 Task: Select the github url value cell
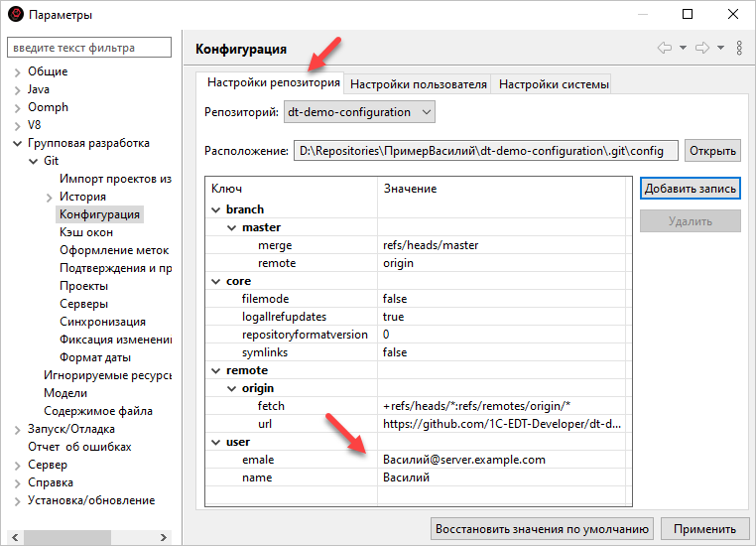[501, 424]
